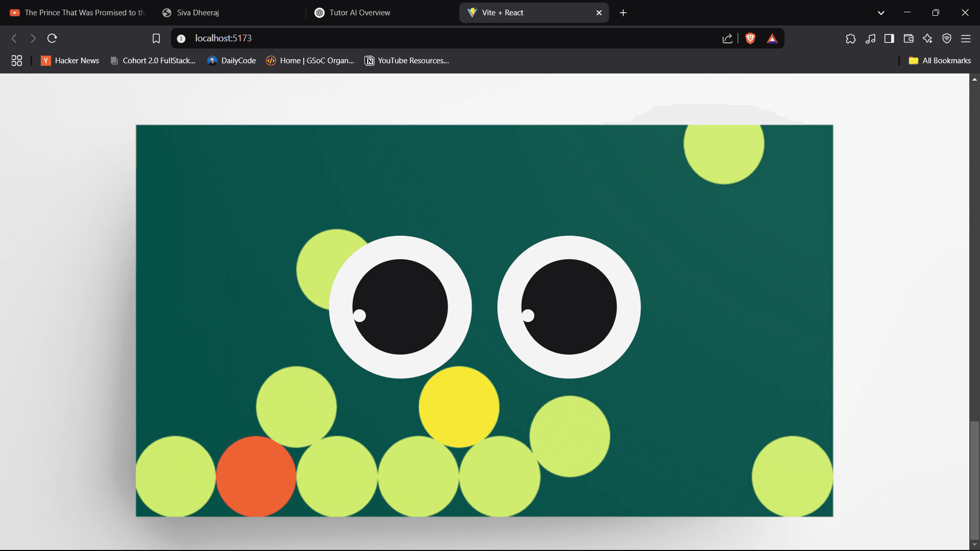This screenshot has height=551, width=980.
Task: Open the DailyCode bookmark
Action: pyautogui.click(x=232, y=61)
